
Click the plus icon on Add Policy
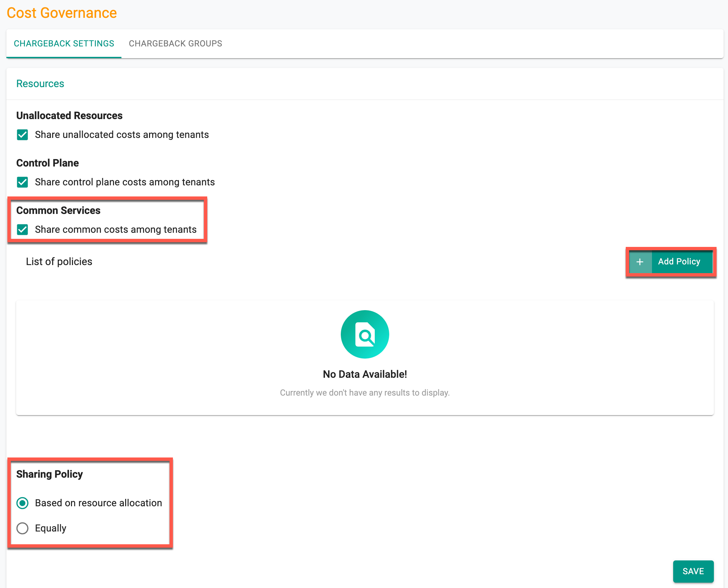coord(641,261)
